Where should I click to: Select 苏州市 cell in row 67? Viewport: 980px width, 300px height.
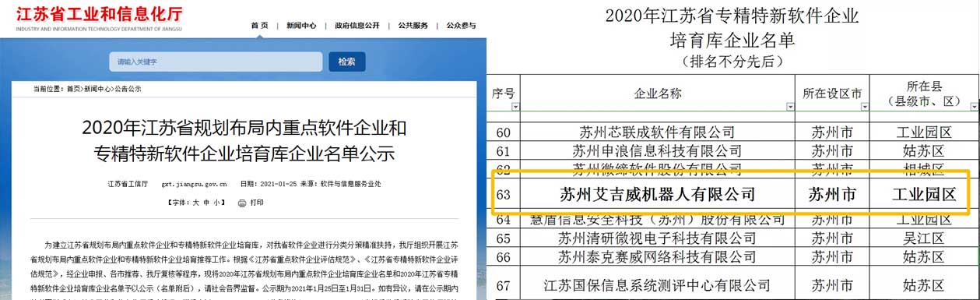pyautogui.click(x=832, y=283)
